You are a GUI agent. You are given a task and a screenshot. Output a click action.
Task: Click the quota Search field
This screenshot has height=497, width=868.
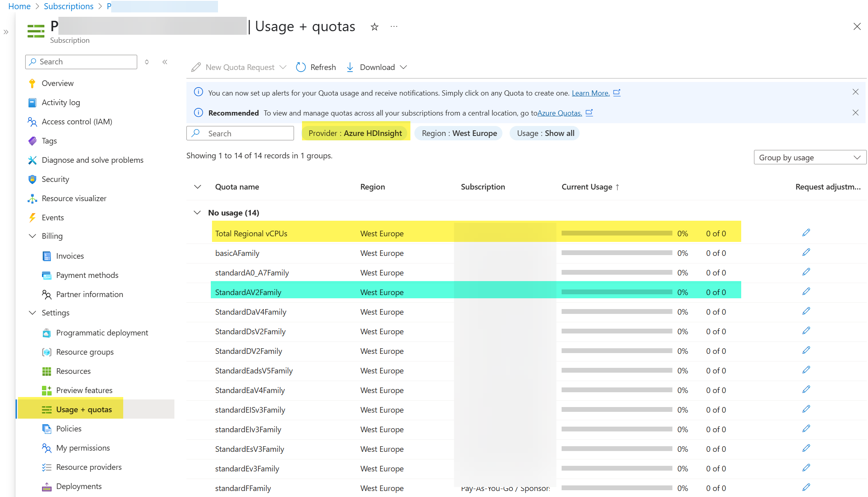tap(240, 133)
